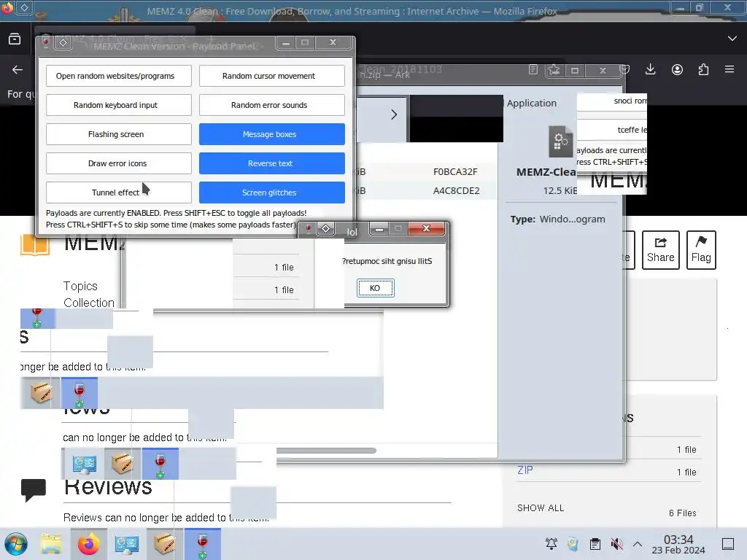747x560 pixels.
Task: Toggle Flashing screen payload
Action: (119, 134)
